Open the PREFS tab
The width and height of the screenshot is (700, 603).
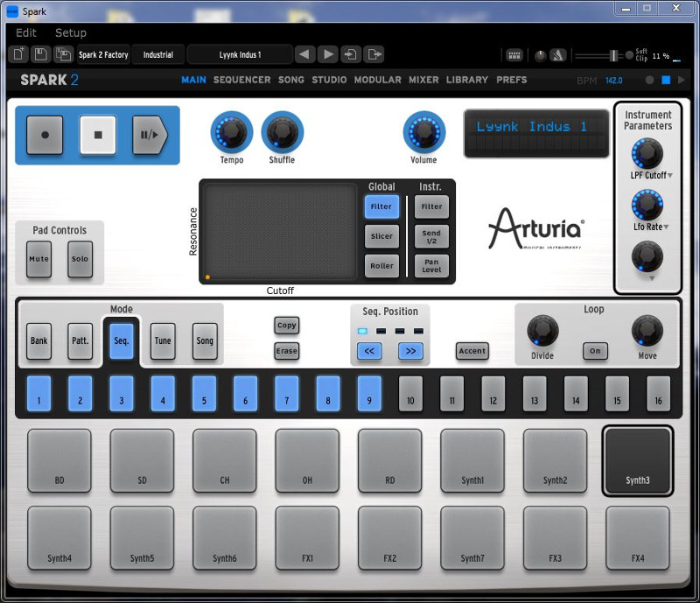point(512,80)
